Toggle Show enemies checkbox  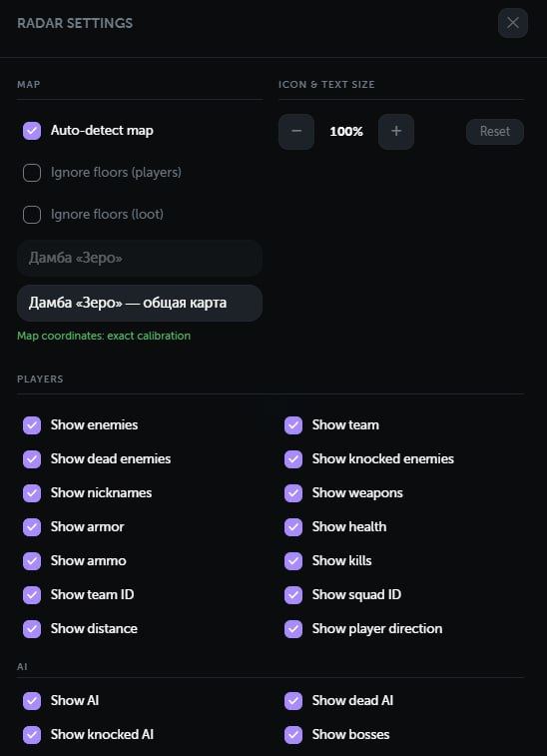[32, 425]
